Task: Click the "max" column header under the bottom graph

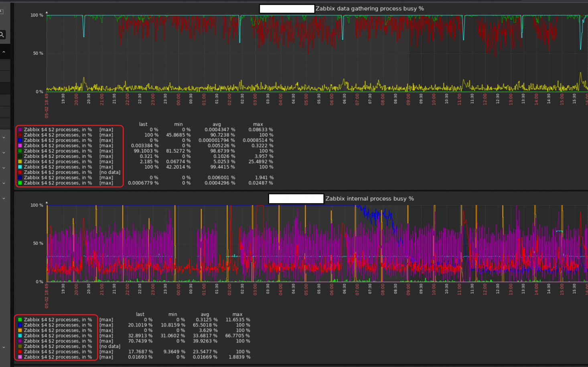Action: (237, 315)
